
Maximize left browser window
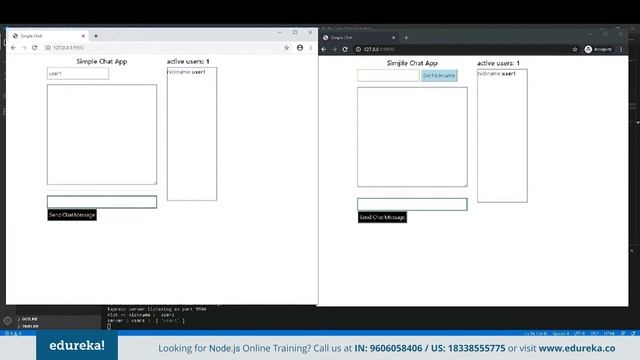click(x=295, y=32)
